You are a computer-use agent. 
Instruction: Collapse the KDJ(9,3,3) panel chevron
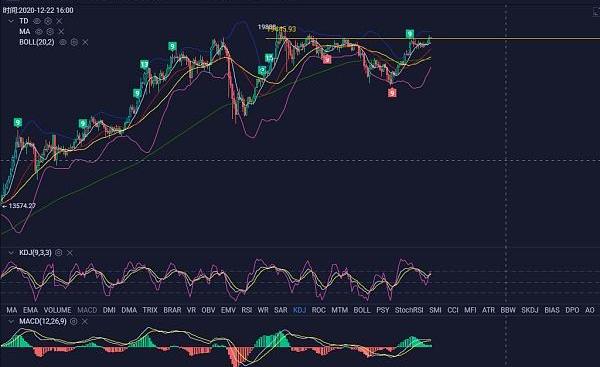point(11,253)
